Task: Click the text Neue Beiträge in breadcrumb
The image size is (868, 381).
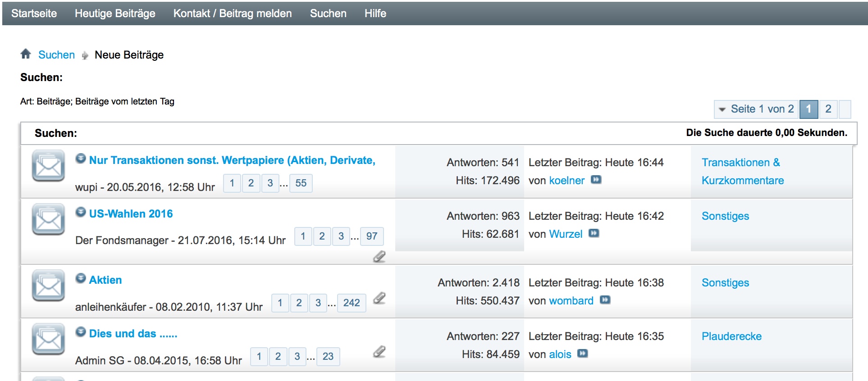Action: (129, 55)
